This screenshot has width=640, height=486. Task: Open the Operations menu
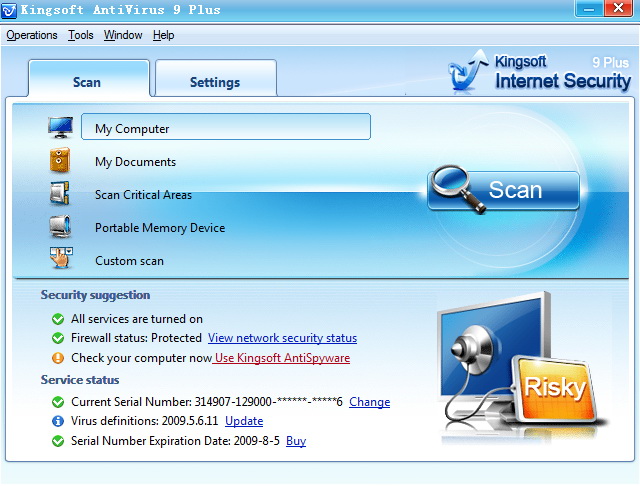(x=32, y=35)
